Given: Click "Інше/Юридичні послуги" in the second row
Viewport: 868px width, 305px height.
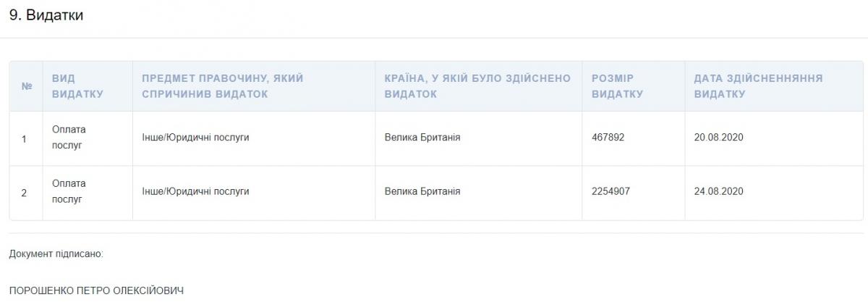Looking at the screenshot, I should 195,192.
